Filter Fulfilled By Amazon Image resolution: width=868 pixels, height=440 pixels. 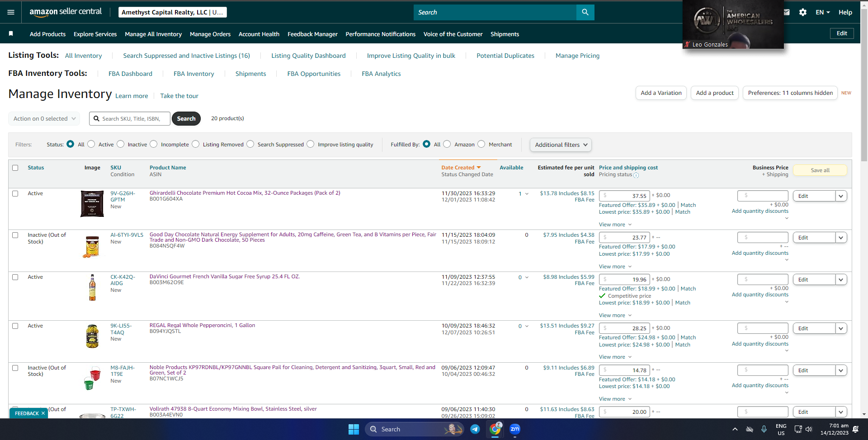447,144
